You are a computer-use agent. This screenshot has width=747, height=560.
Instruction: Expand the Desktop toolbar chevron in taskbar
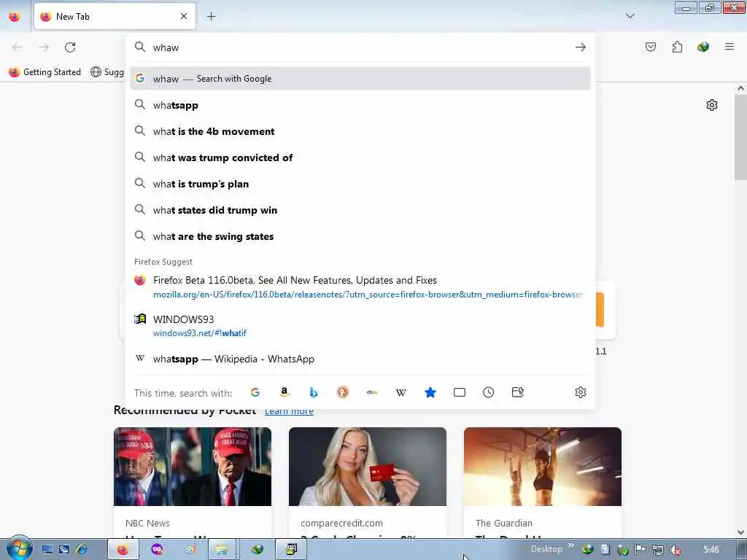tap(571, 545)
